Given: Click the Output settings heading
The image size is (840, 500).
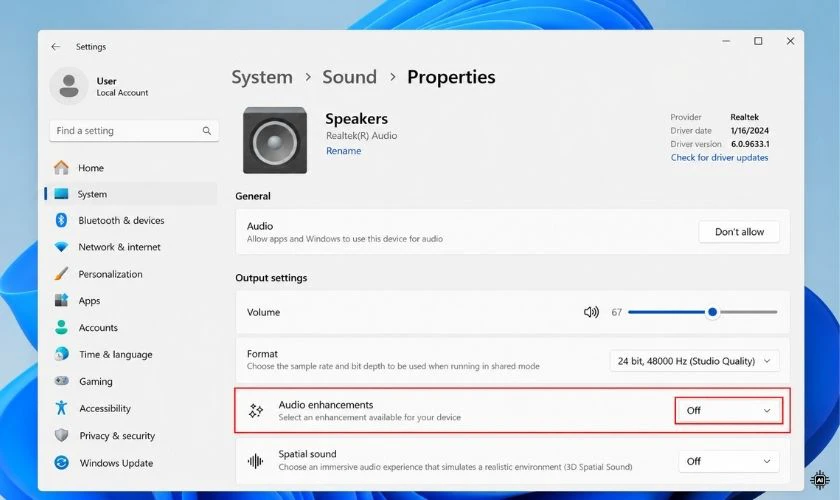Looking at the screenshot, I should 271,278.
